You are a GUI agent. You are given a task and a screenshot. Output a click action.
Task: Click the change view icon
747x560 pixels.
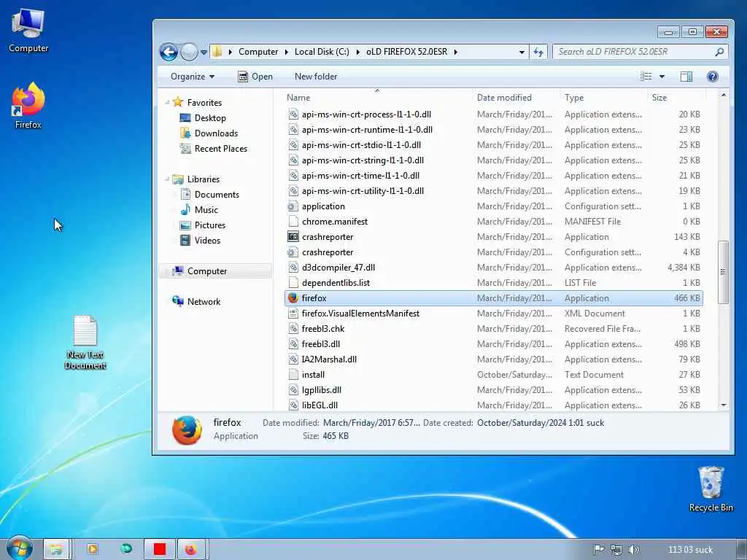pos(646,77)
